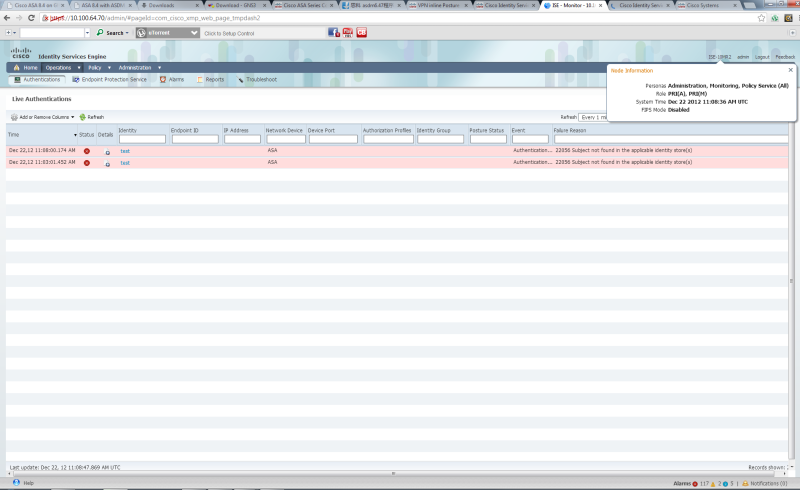Click Click to Setup Control text
The height and width of the screenshot is (490, 800).
pos(229,33)
